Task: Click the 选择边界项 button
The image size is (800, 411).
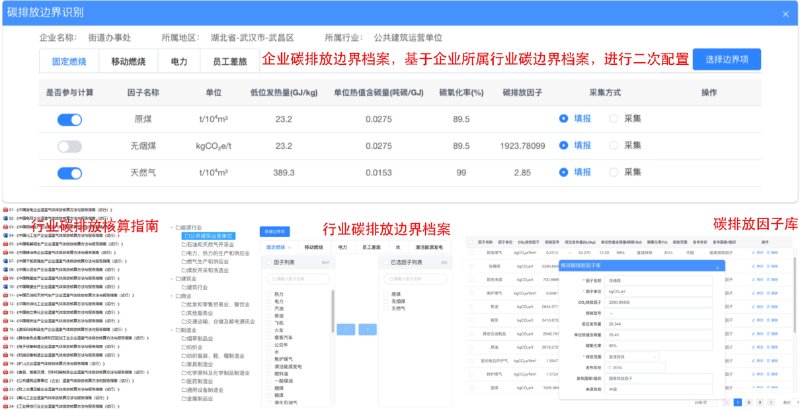Action: point(726,59)
